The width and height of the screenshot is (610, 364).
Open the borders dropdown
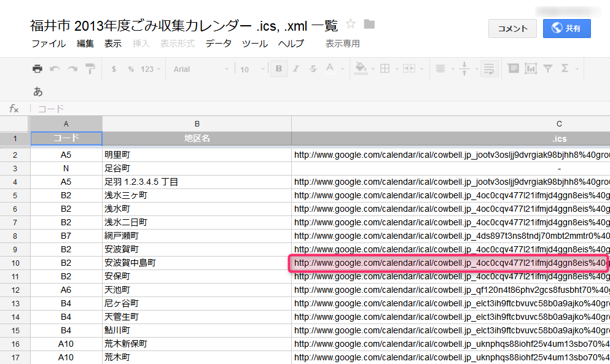click(389, 69)
